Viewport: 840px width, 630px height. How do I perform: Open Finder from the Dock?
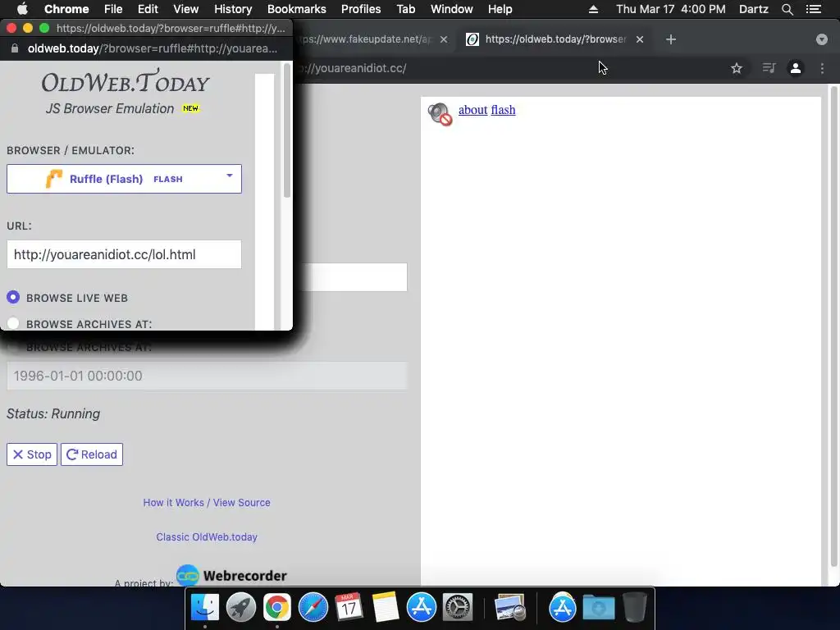[204, 608]
